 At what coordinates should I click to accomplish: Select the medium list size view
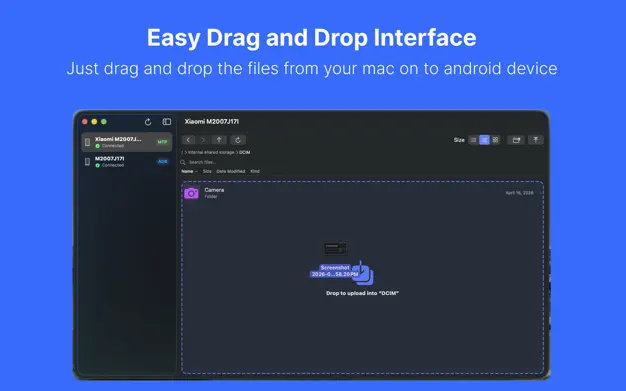tap(484, 140)
